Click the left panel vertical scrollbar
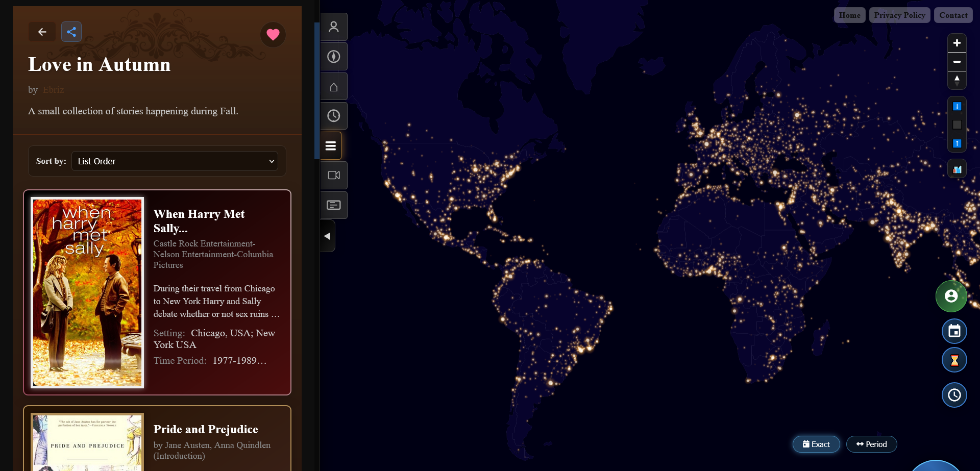980x471 pixels. pos(317,91)
